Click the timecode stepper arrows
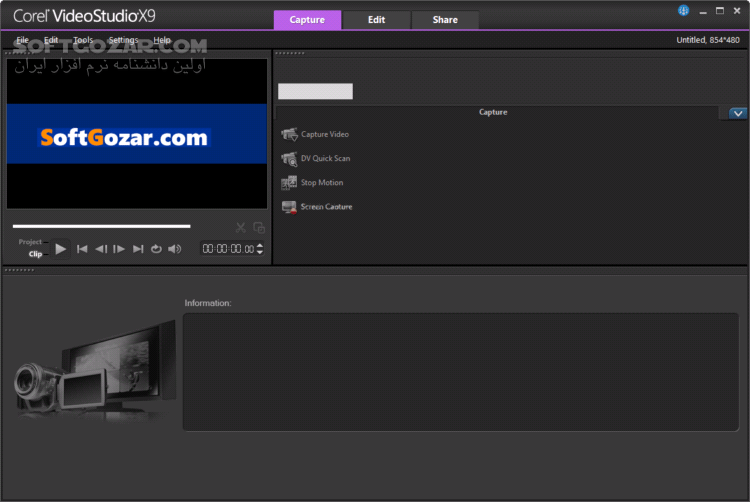 tap(261, 249)
